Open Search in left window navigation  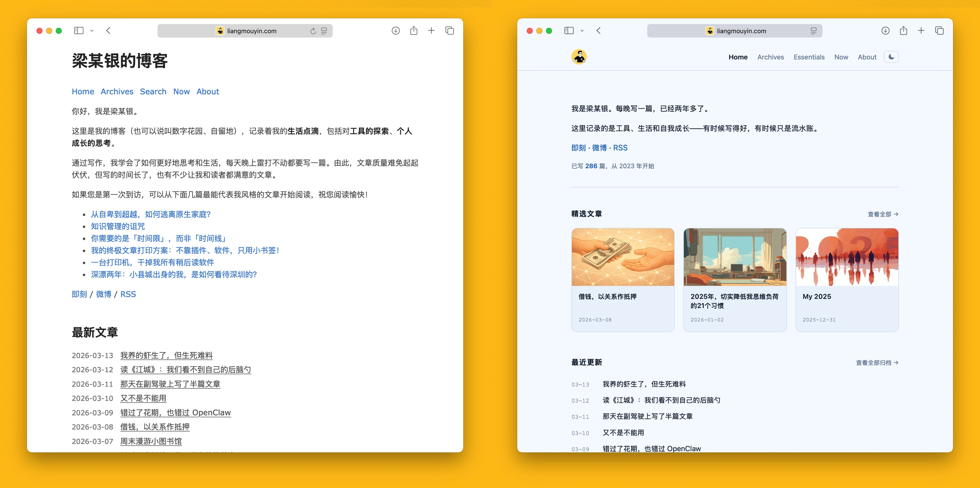click(x=153, y=92)
